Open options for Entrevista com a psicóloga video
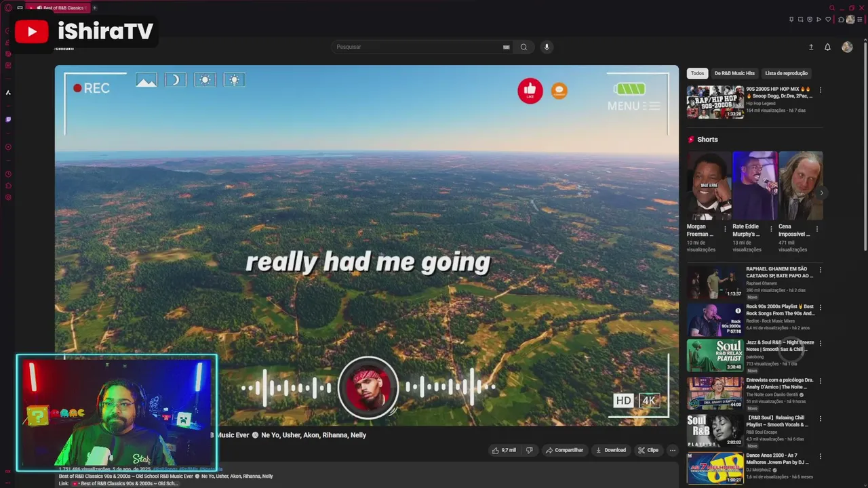The width and height of the screenshot is (868, 488). 821,381
